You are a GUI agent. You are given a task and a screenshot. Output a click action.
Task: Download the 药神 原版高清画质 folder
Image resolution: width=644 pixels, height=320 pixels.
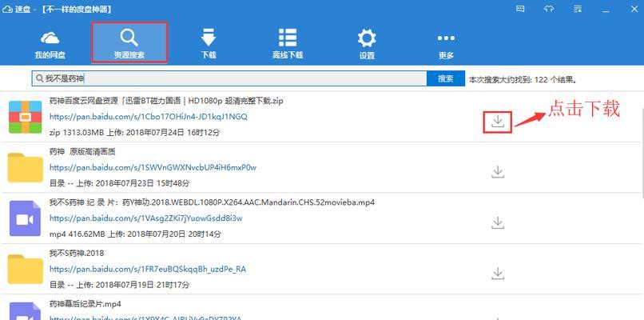(x=497, y=171)
